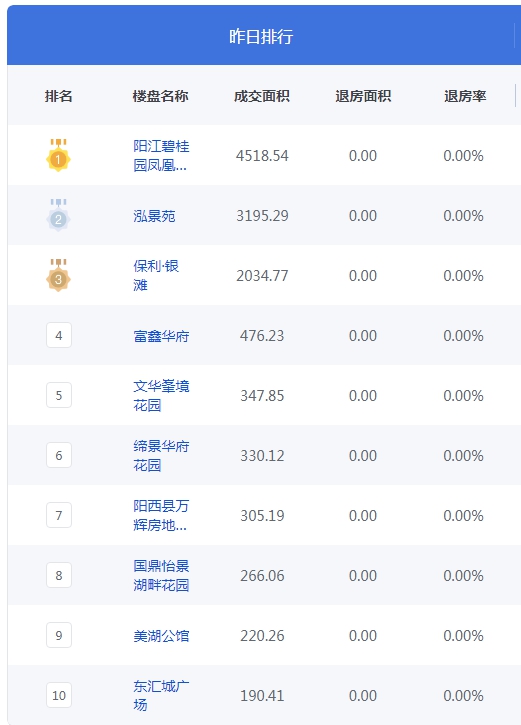521x725 pixels.
Task: Open the 文华峯境花园 property link
Action: (x=161, y=396)
